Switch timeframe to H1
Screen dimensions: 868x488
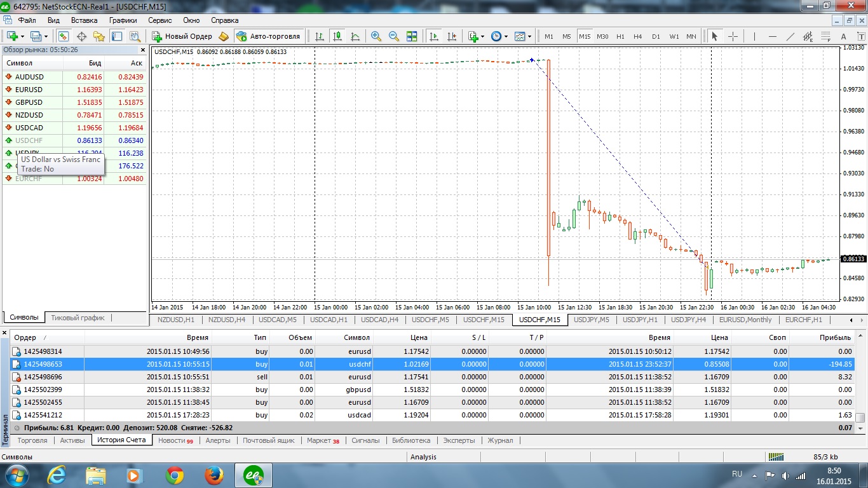coord(620,36)
